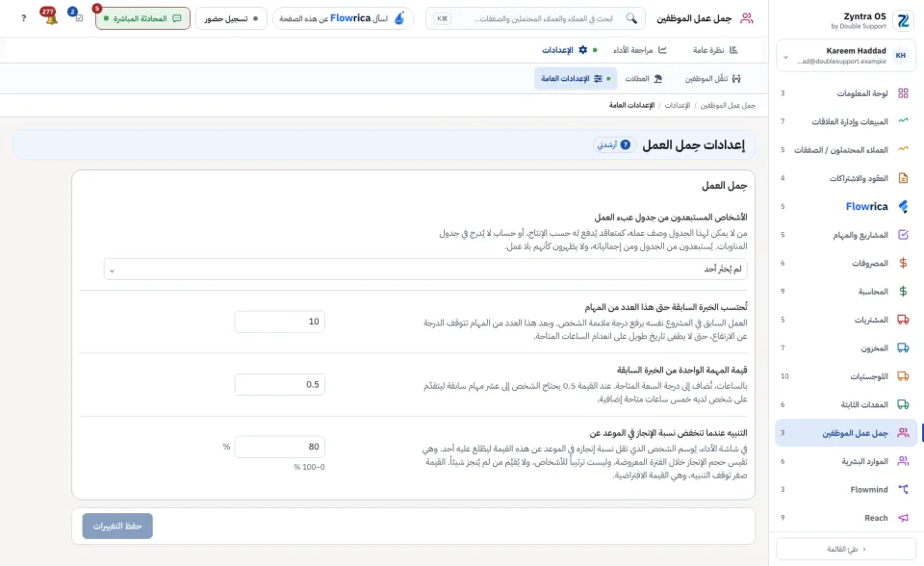The height and width of the screenshot is (566, 924).
Task: Open Reach sidebar item
Action: pyautogui.click(x=846, y=518)
